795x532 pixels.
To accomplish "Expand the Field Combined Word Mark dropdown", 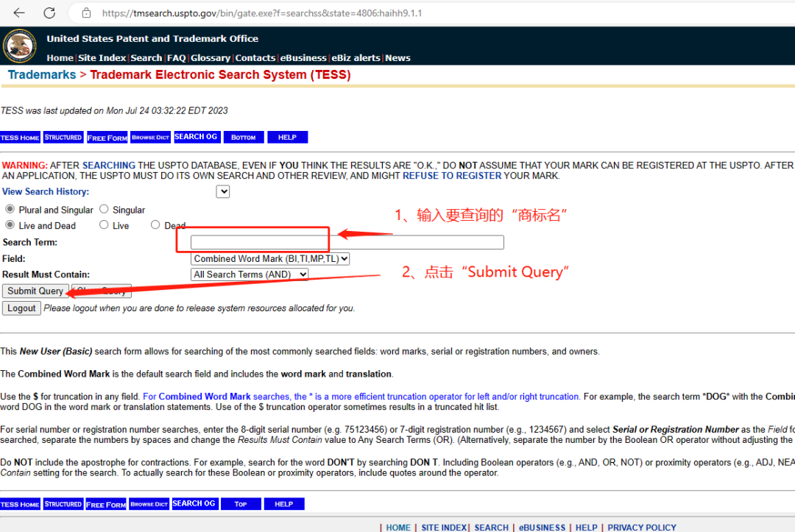I will click(x=270, y=259).
